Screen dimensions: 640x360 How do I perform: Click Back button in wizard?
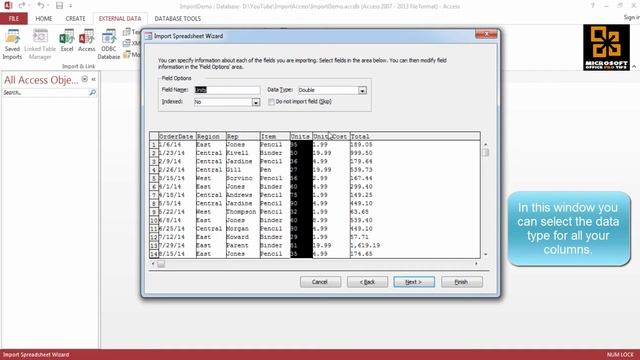click(x=367, y=282)
